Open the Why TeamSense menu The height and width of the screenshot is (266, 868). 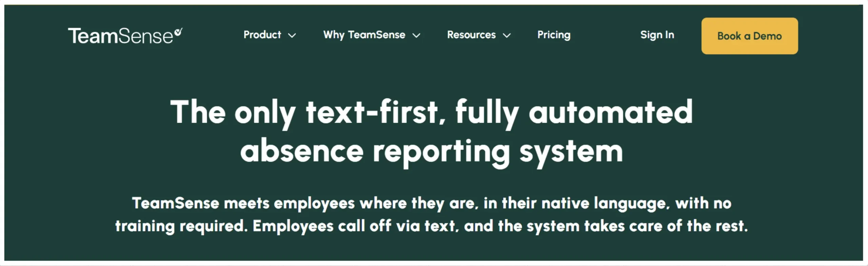pyautogui.click(x=364, y=35)
